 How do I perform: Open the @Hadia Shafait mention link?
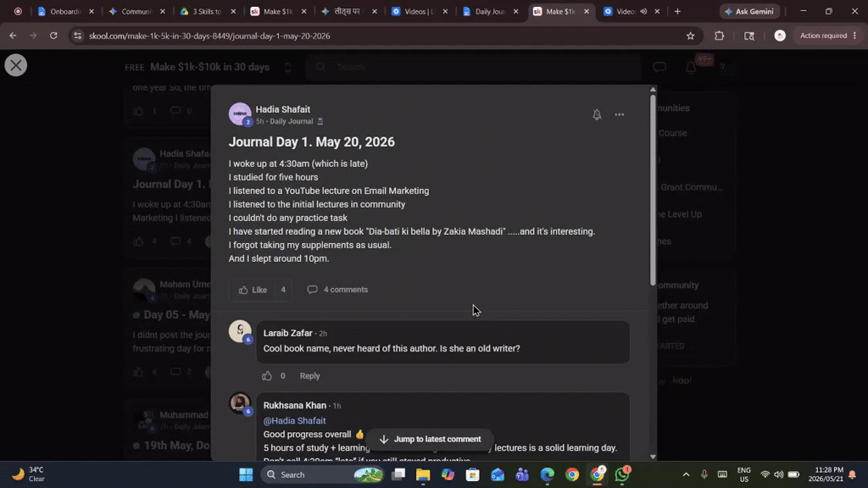tap(294, 420)
